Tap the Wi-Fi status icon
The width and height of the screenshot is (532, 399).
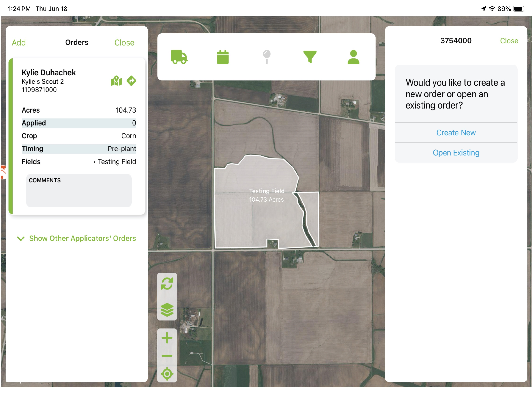[492, 9]
